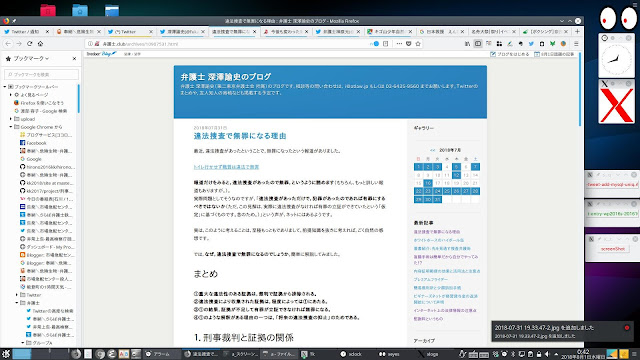Bookmark this page with the star icon

click(x=418, y=44)
